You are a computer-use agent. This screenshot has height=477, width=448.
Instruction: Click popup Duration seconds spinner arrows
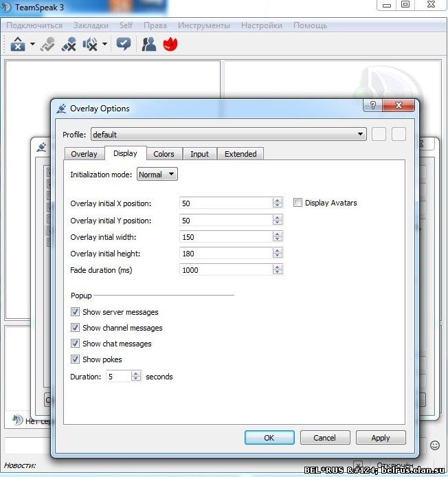coord(136,376)
